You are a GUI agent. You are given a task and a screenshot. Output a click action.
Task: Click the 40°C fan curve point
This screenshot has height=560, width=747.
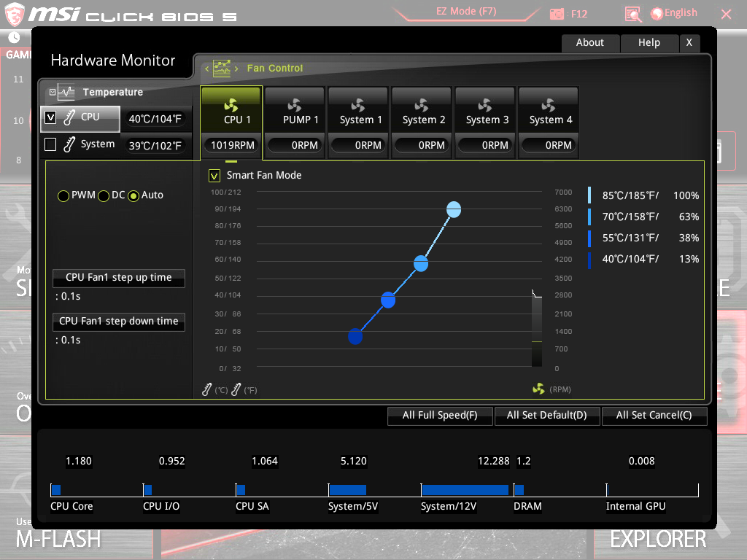point(355,336)
